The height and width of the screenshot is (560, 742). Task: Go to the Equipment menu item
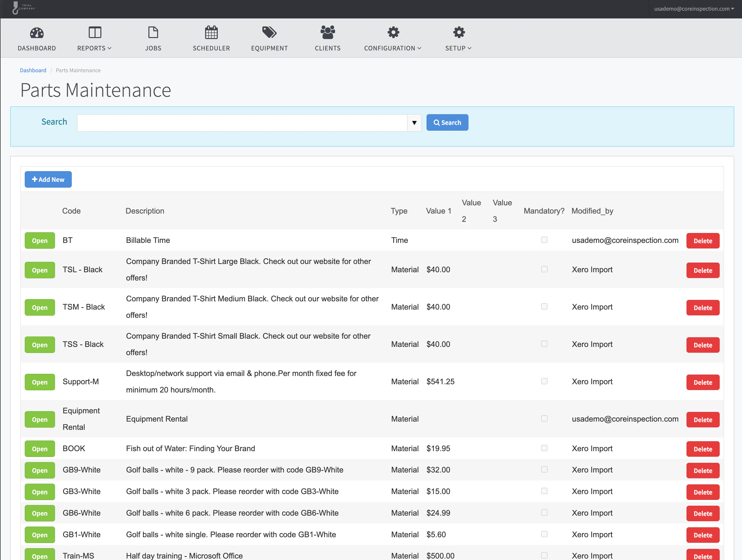pos(269,48)
